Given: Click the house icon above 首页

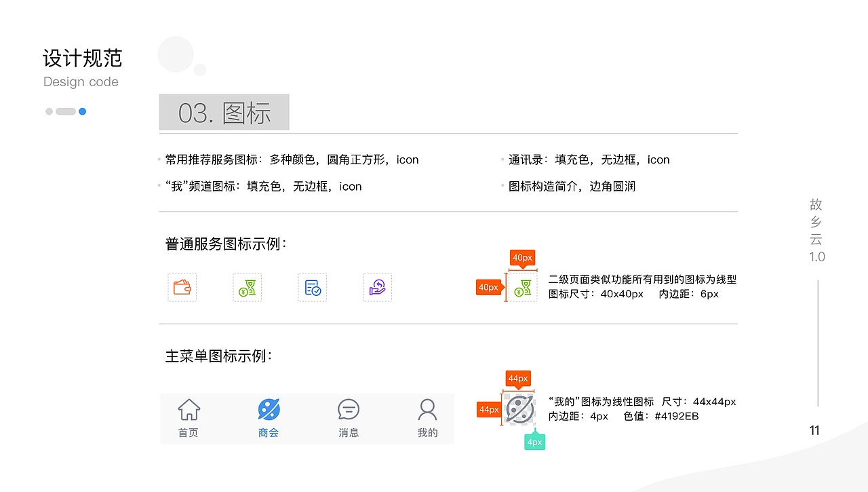Looking at the screenshot, I should pos(189,410).
